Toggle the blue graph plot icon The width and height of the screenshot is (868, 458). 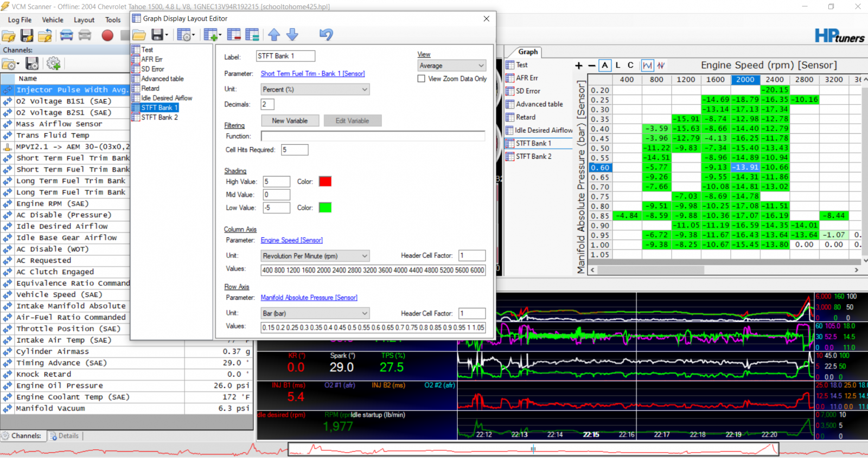647,66
